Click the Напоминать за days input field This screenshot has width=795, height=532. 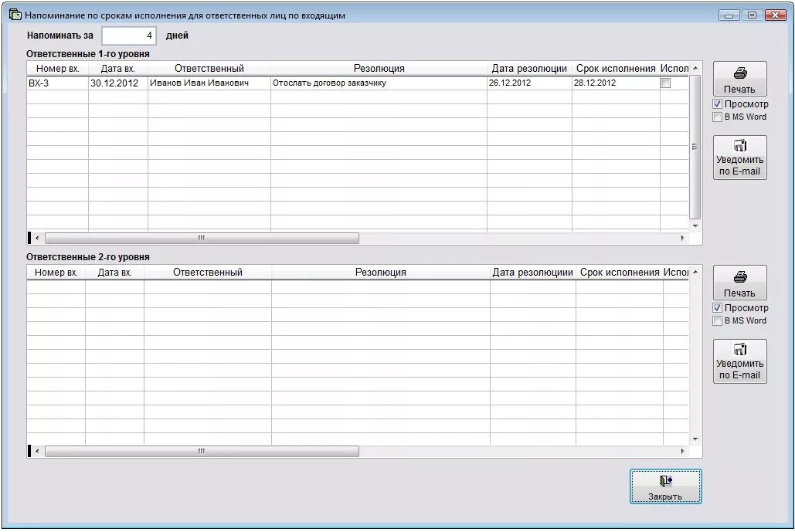point(129,36)
